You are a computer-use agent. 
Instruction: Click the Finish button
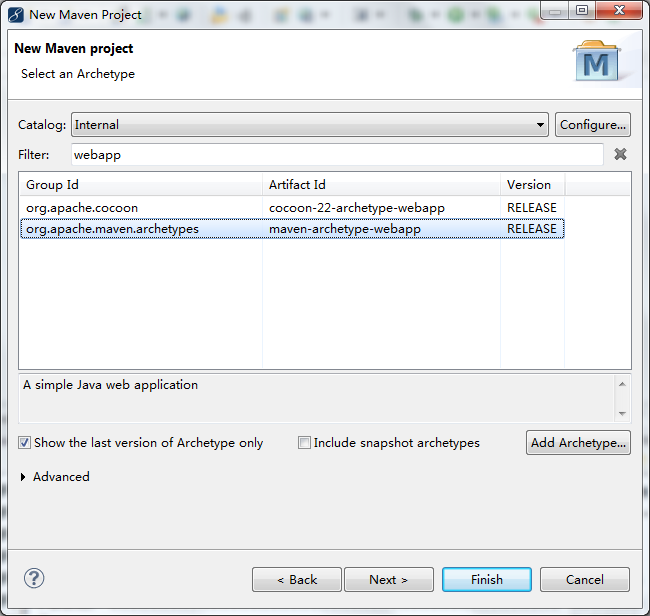487,580
